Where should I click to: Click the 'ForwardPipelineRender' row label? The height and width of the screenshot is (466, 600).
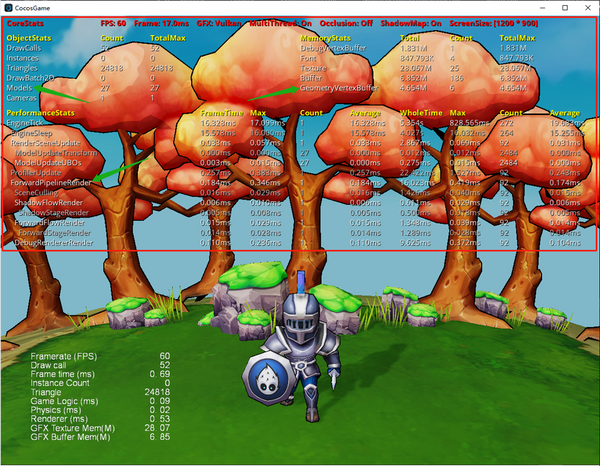click(x=51, y=182)
